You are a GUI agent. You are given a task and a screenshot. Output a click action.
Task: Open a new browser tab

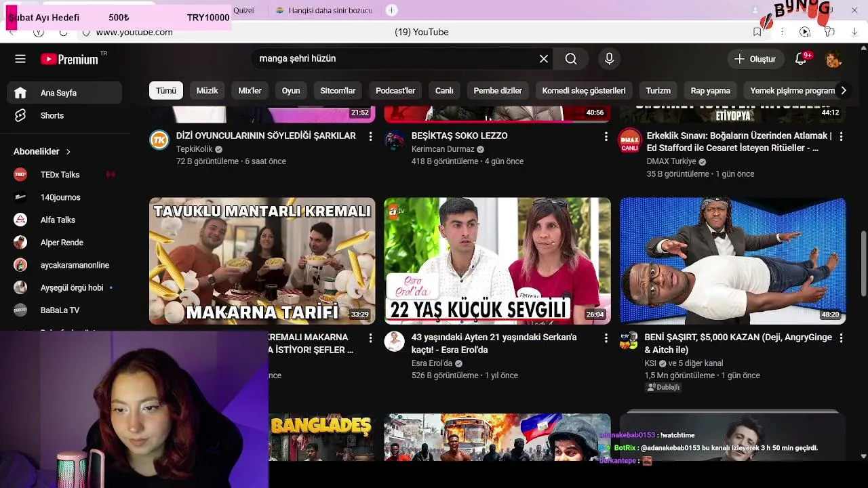[392, 10]
